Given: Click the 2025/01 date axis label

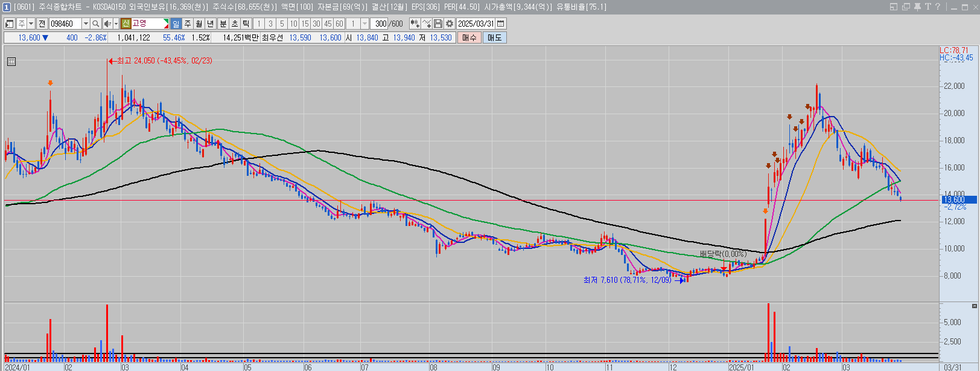Looking at the screenshot, I should click(741, 367).
